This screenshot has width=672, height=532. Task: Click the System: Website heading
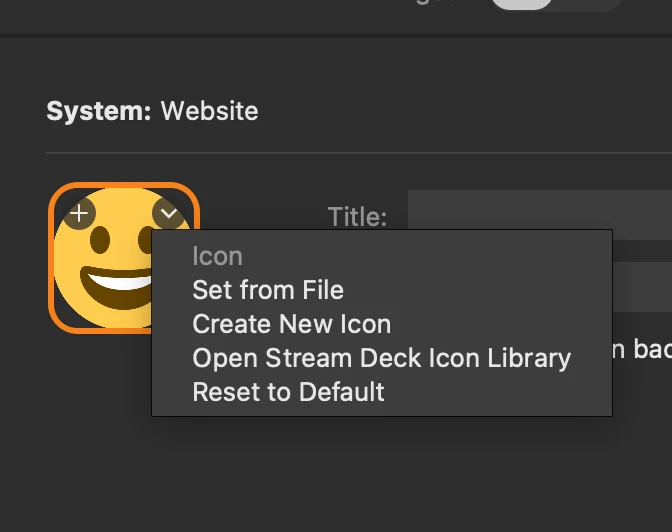click(x=152, y=110)
